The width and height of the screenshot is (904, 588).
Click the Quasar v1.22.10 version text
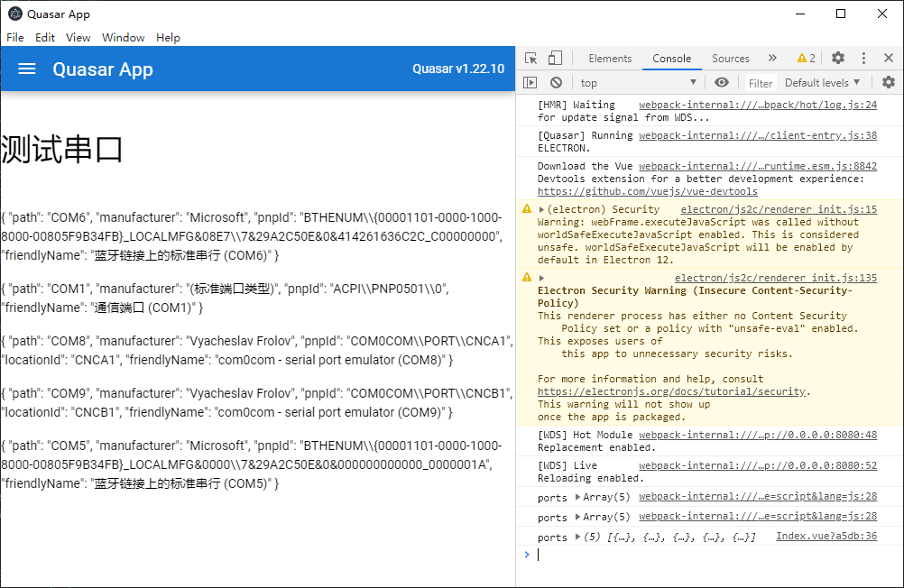458,69
